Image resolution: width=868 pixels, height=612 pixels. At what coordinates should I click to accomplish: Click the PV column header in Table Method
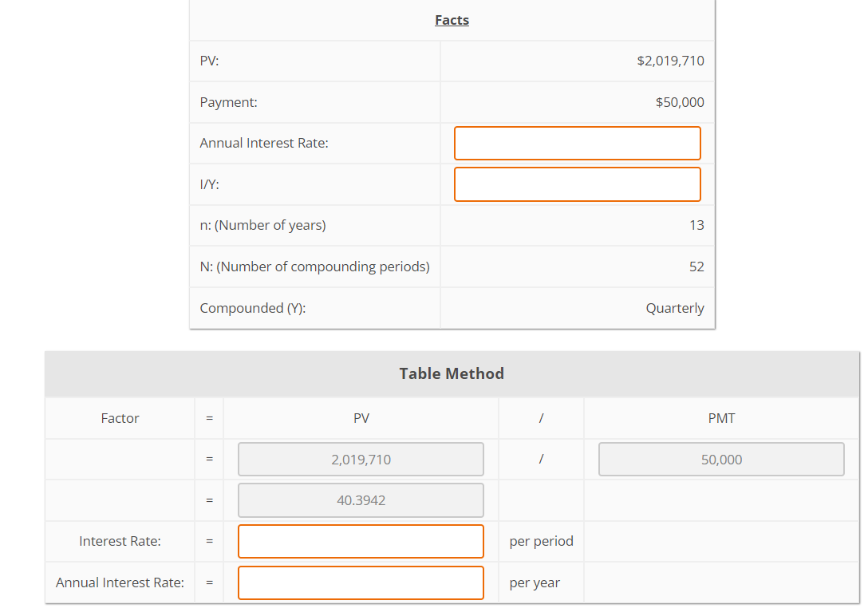(361, 418)
